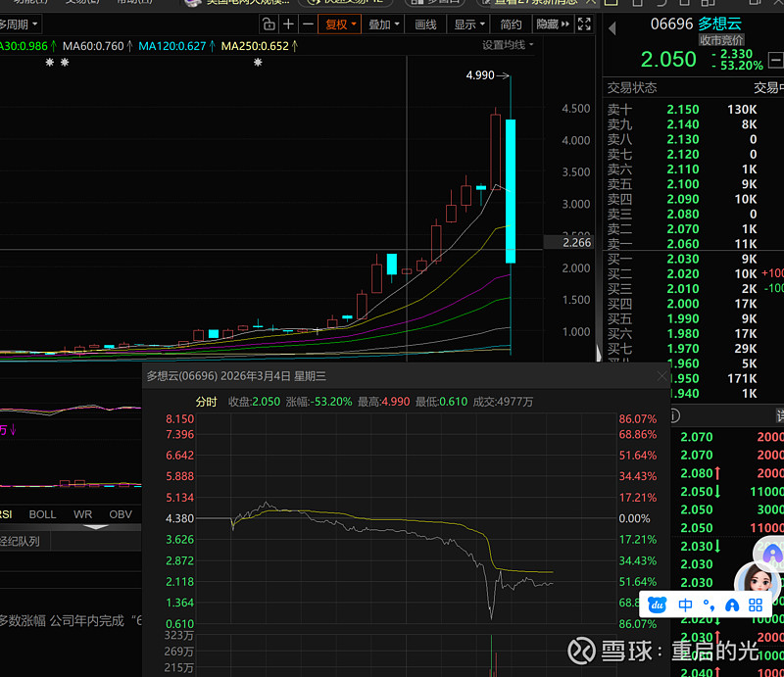The width and height of the screenshot is (784, 677).
Task: Enter full-screen chart mode icon
Action: click(584, 24)
